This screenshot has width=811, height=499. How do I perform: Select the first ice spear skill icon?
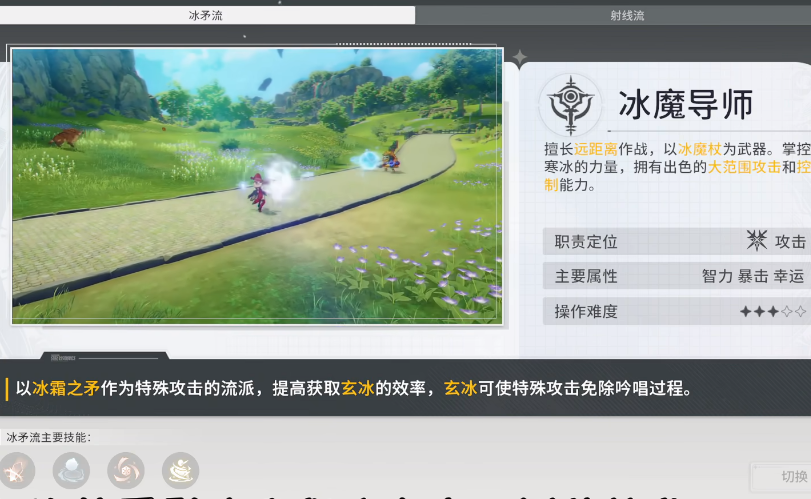point(16,469)
